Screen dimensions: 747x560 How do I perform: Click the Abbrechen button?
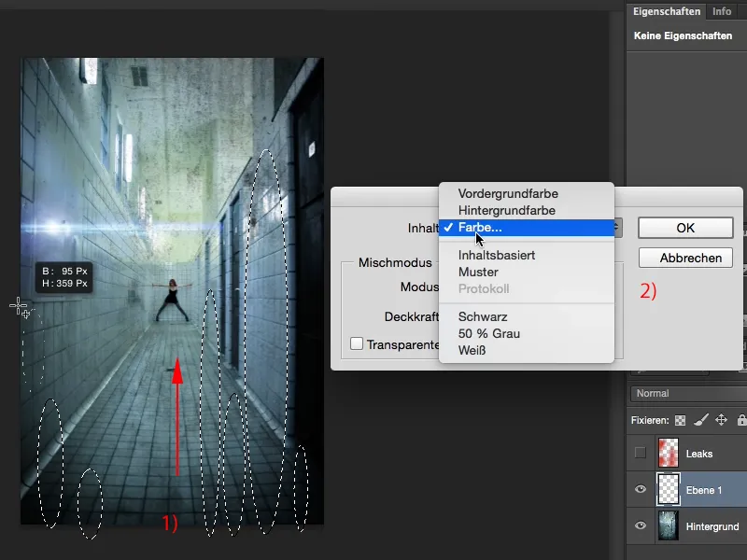[685, 258]
